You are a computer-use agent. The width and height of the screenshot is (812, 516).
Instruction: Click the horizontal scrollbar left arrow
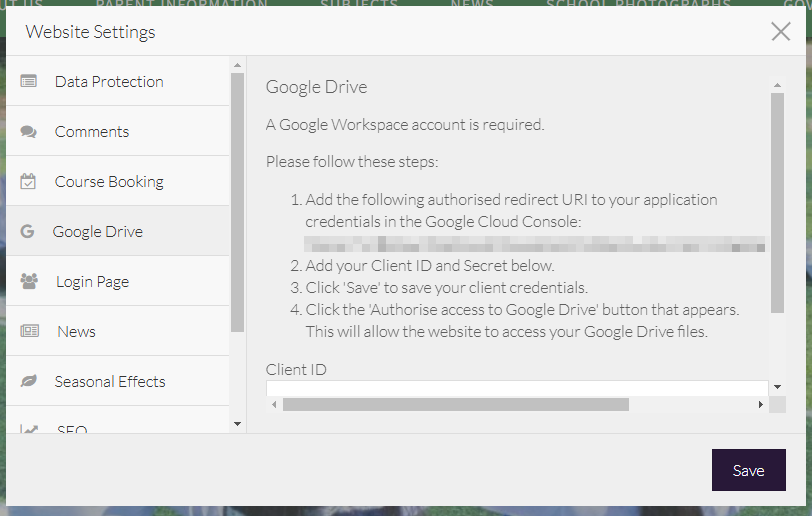(274, 404)
